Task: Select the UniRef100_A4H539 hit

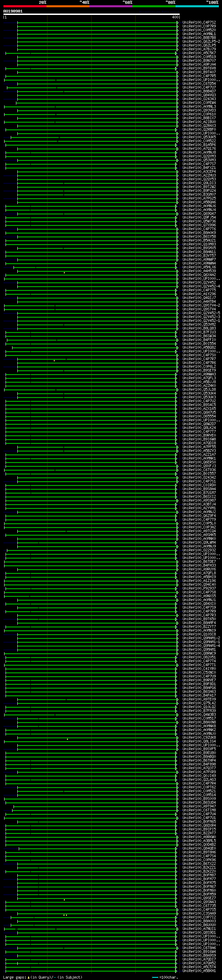Action: [199, 271]
